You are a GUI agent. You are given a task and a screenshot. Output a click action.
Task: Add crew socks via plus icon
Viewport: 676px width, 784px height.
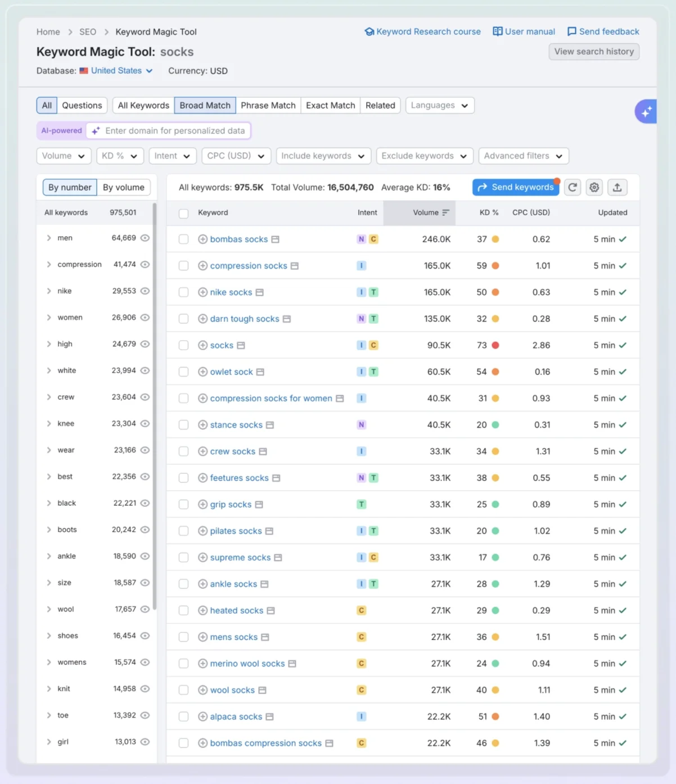point(203,451)
